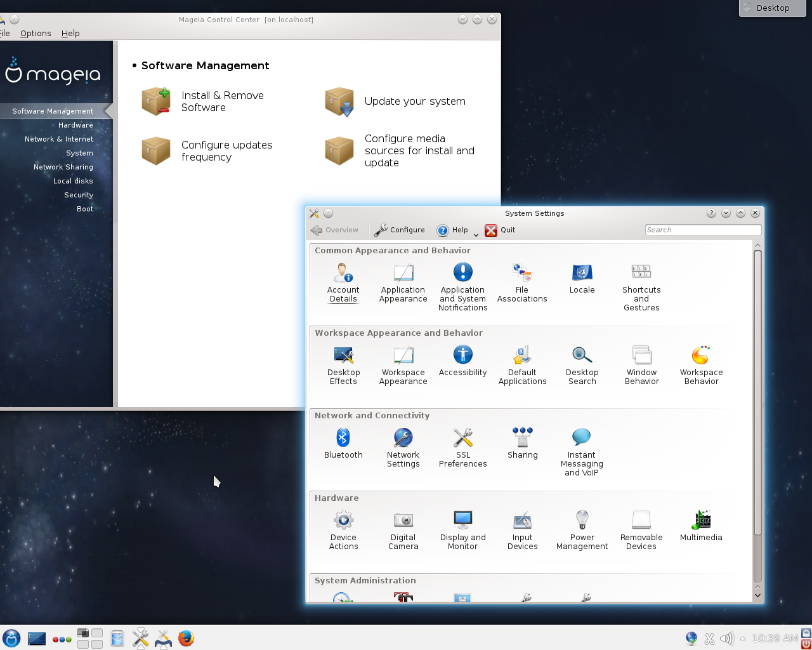The width and height of the screenshot is (812, 650).
Task: Open Window Behavior settings
Action: (641, 366)
